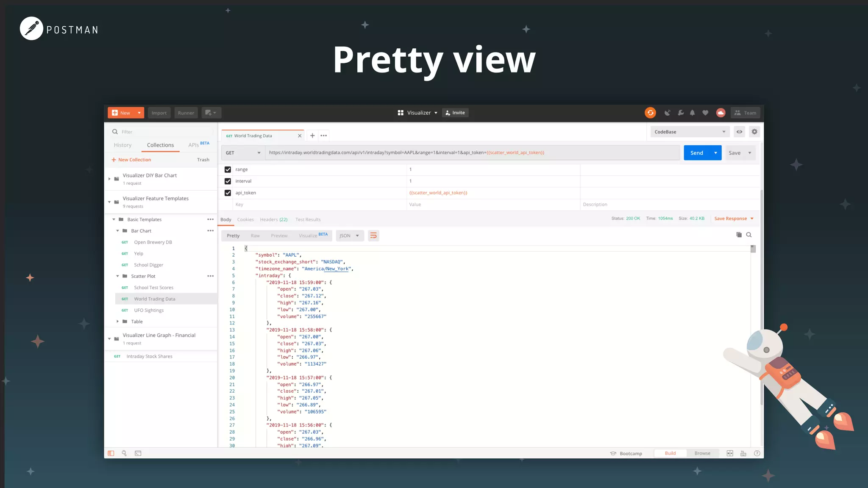Toggle sidebar icon in bottom status bar

point(111,453)
